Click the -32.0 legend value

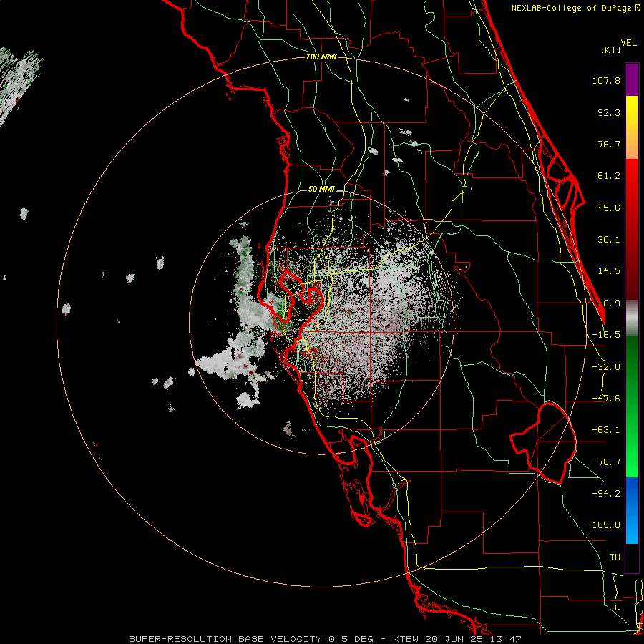coord(606,367)
